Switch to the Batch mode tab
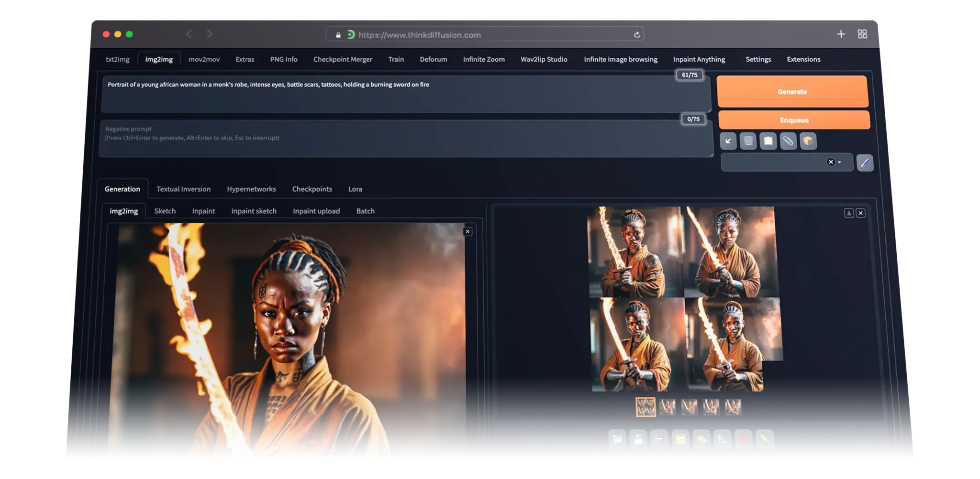The image size is (980, 479). pyautogui.click(x=366, y=211)
